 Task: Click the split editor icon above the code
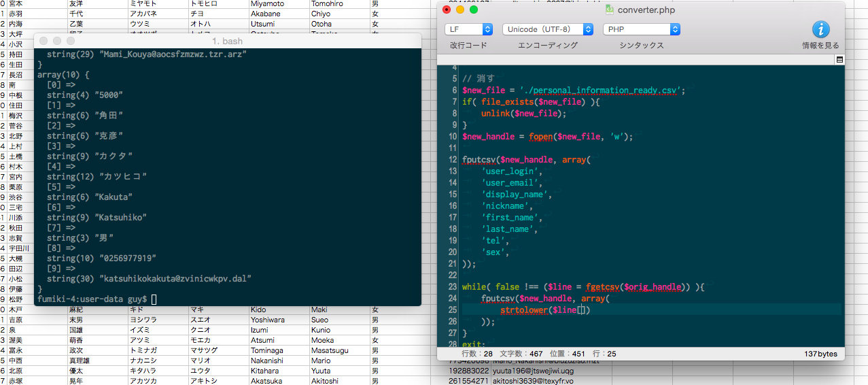(x=839, y=60)
